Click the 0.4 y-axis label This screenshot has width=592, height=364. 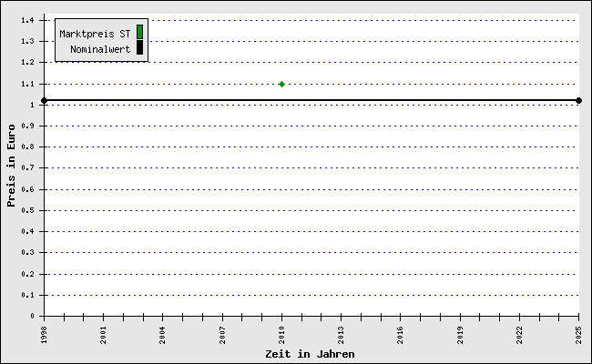click(27, 232)
